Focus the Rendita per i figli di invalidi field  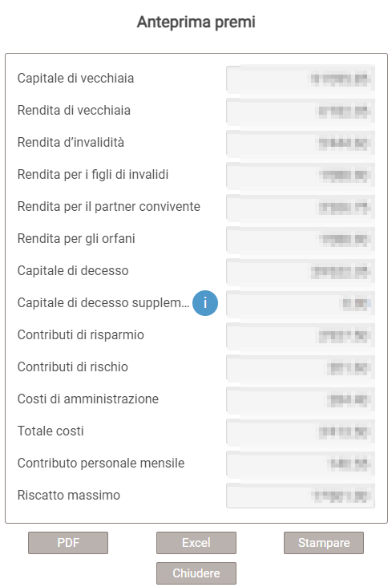pyautogui.click(x=301, y=175)
